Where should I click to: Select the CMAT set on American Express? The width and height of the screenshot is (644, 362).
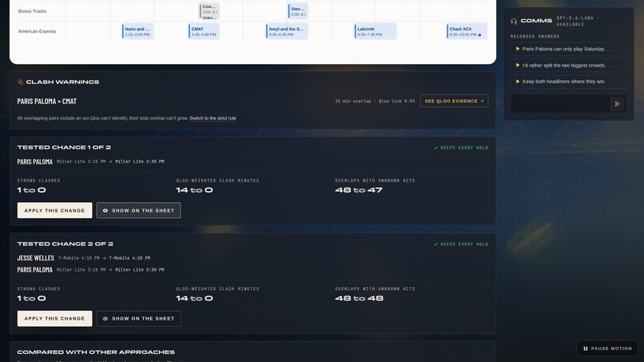[204, 32]
